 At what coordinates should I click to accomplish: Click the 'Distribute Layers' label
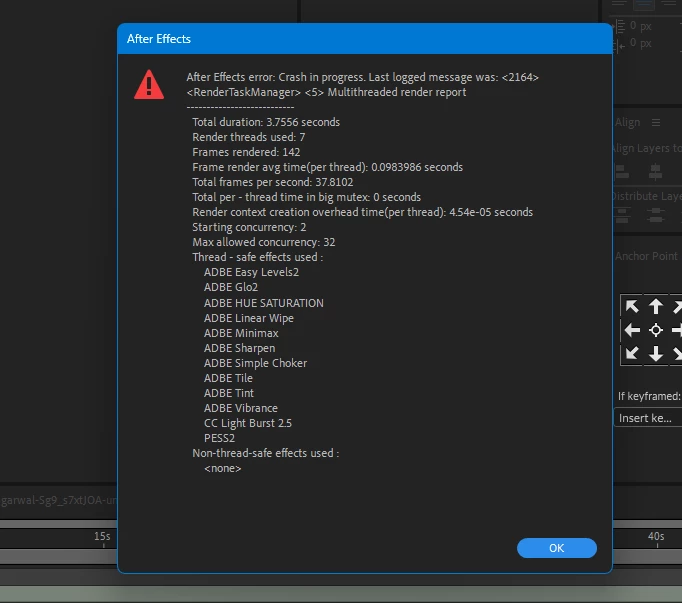647,196
